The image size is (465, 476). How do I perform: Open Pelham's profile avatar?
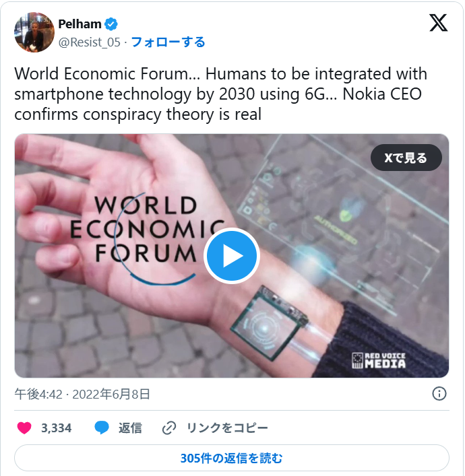point(34,32)
